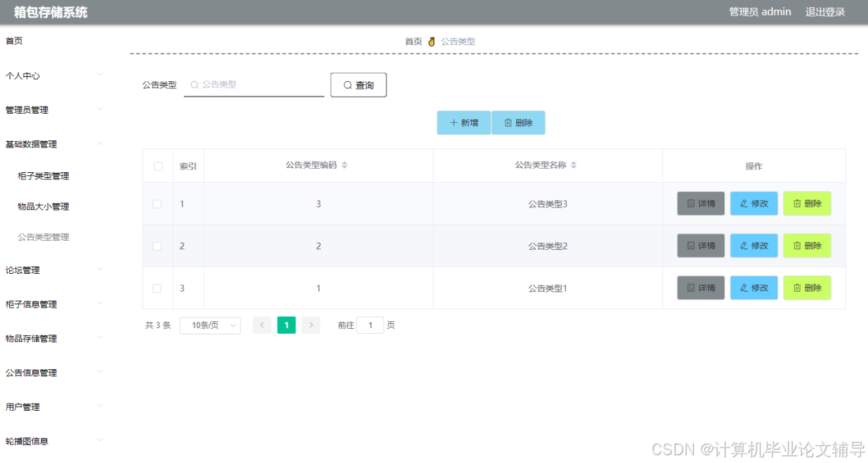Image resolution: width=868 pixels, height=463 pixels.
Task: Select page 1 in pagination
Action: click(286, 325)
